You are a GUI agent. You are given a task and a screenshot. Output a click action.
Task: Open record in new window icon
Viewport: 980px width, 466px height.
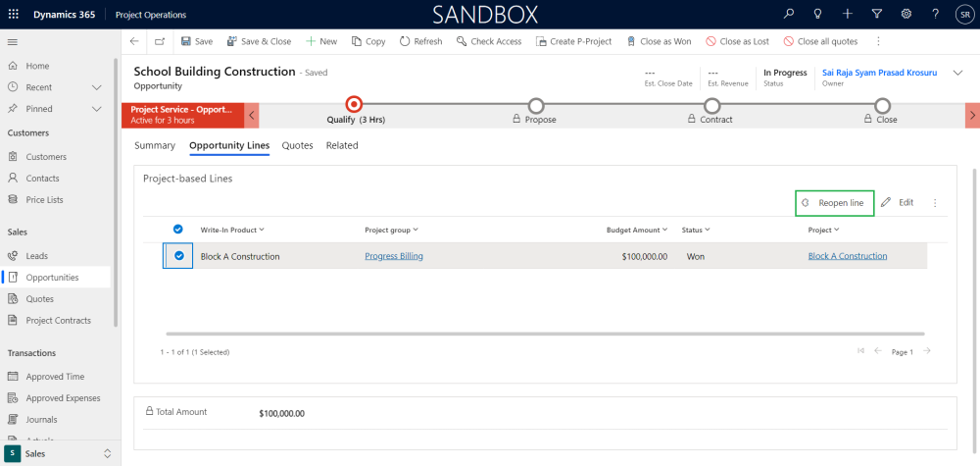[160, 41]
